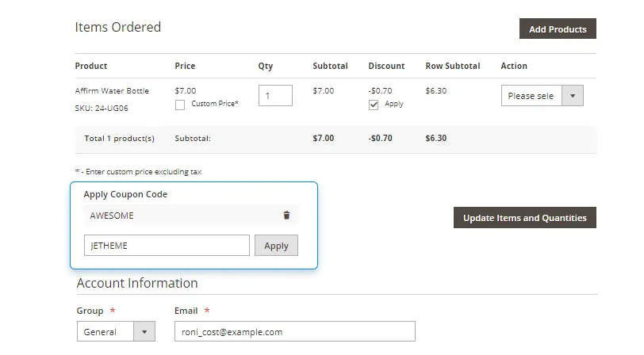Click the Add Products button
This screenshot has height=355, width=644.
(558, 29)
